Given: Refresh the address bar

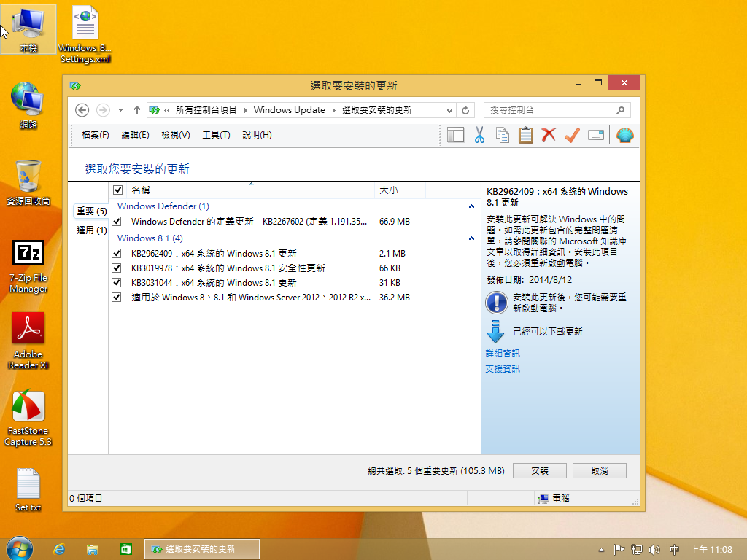Looking at the screenshot, I should [465, 111].
